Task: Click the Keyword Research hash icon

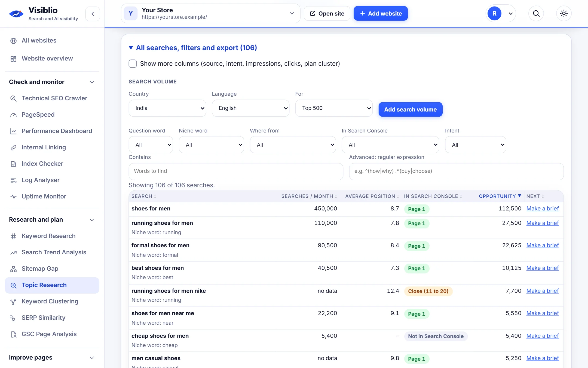Action: 13,236
